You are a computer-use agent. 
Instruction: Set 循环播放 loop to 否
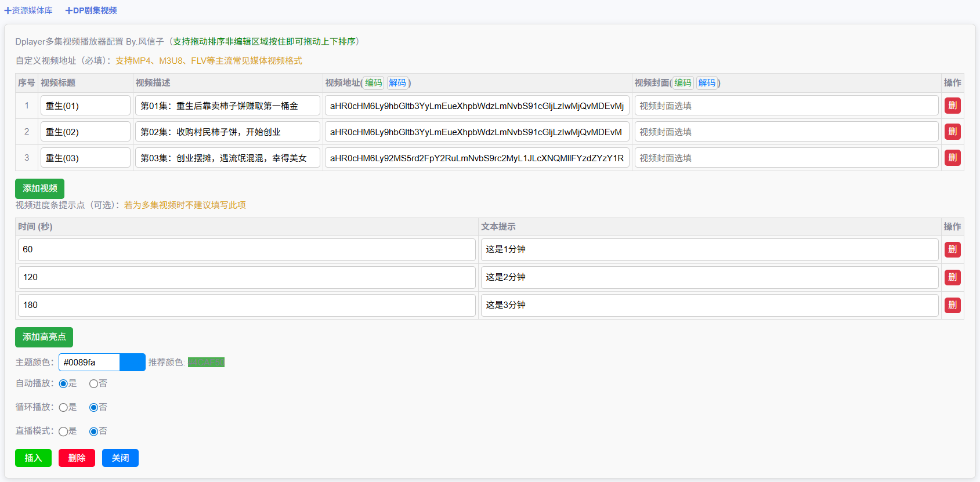click(x=93, y=407)
